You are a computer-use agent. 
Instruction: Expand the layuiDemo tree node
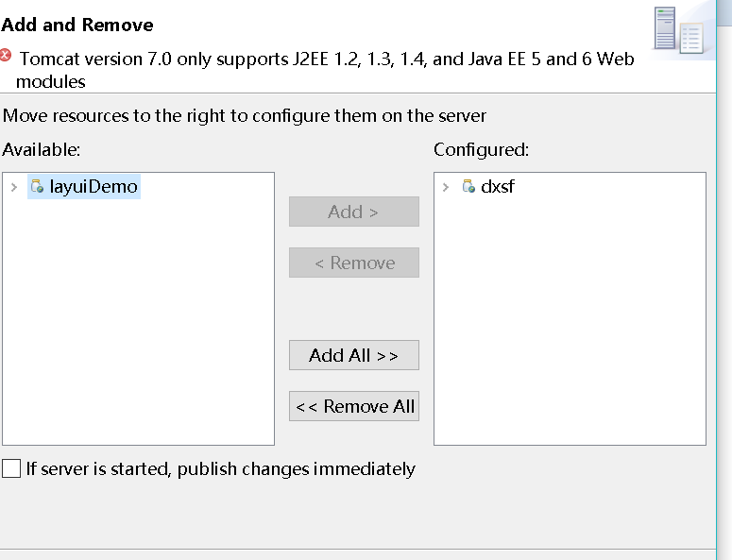(x=13, y=187)
